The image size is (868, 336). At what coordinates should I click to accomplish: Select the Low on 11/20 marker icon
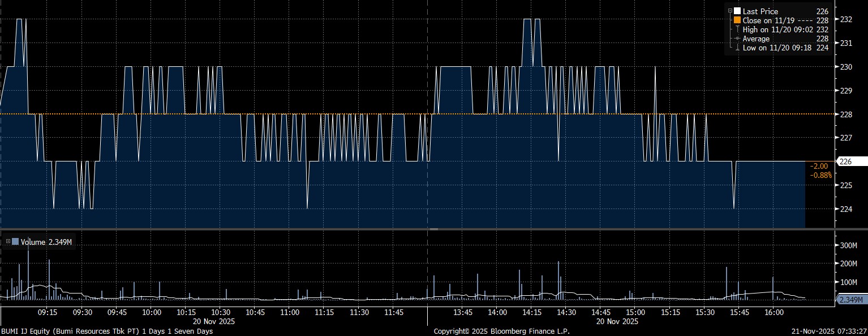point(737,48)
